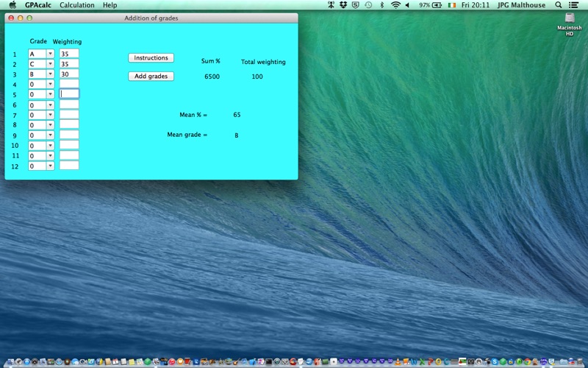Click the Sum % value 6500

pos(212,77)
